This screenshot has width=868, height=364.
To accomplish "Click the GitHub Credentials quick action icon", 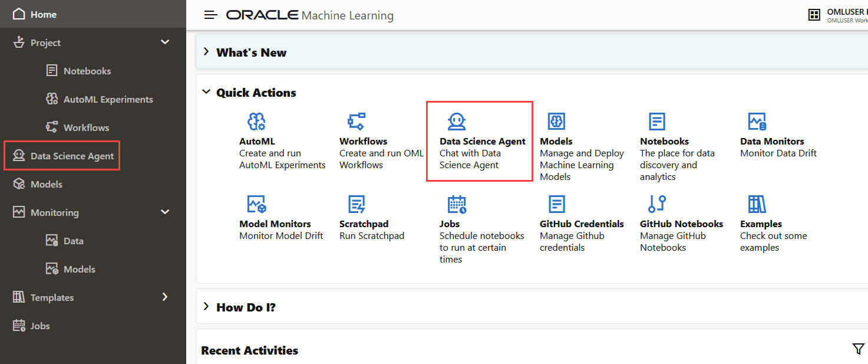I will [557, 204].
